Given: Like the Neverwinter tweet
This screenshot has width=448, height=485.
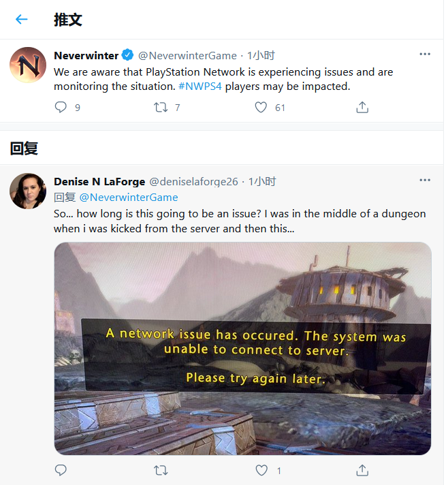Looking at the screenshot, I should [x=261, y=107].
